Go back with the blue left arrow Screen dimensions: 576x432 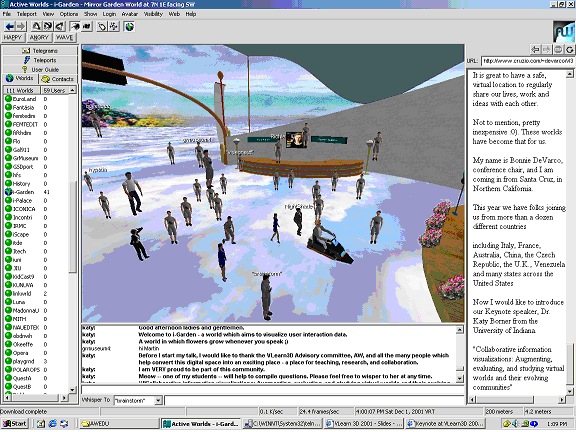pos(10,26)
